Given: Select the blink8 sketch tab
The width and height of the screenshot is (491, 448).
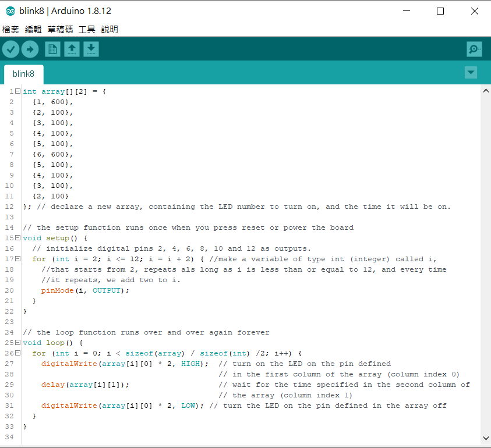Looking at the screenshot, I should point(23,74).
